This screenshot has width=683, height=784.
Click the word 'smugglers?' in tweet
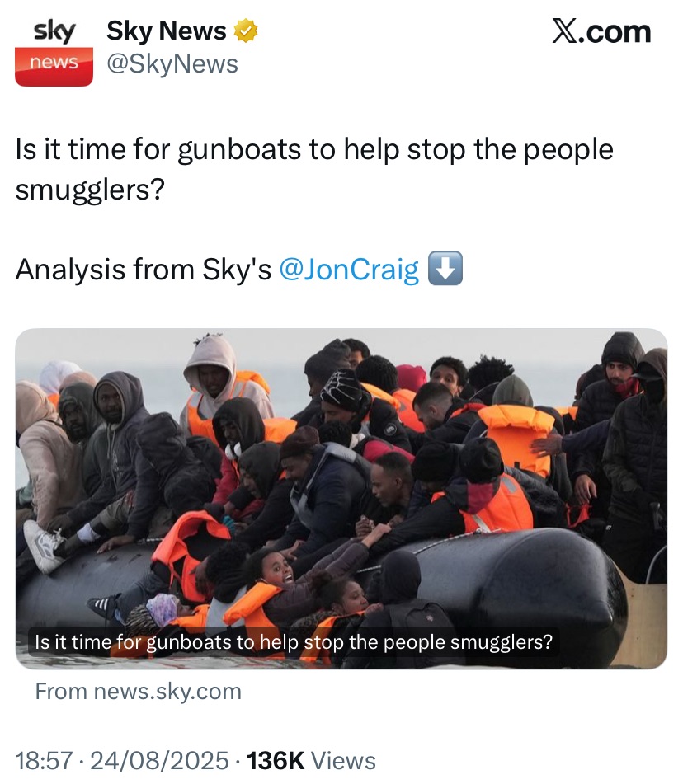point(90,190)
